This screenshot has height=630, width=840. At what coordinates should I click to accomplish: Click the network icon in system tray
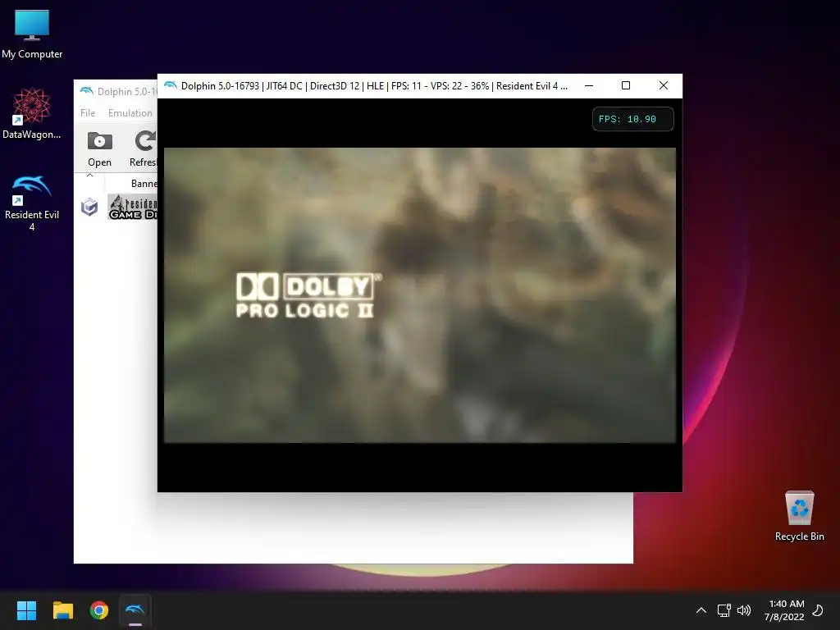coord(724,610)
